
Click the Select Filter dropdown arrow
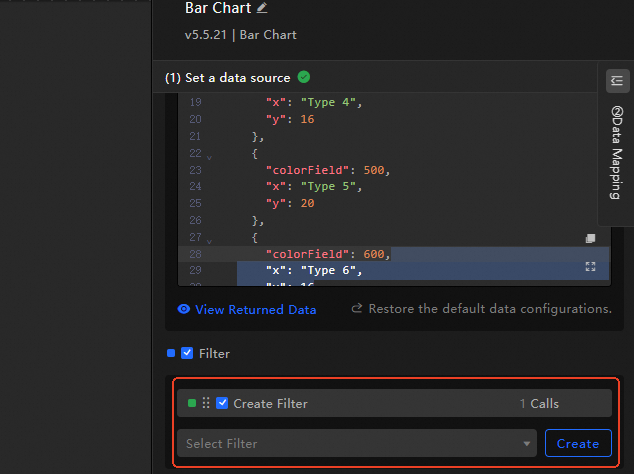tap(526, 444)
